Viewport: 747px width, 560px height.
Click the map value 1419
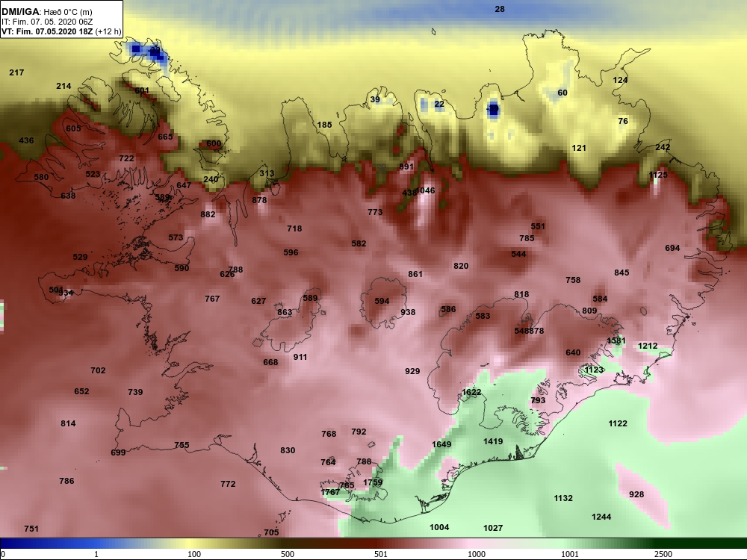[x=493, y=441]
